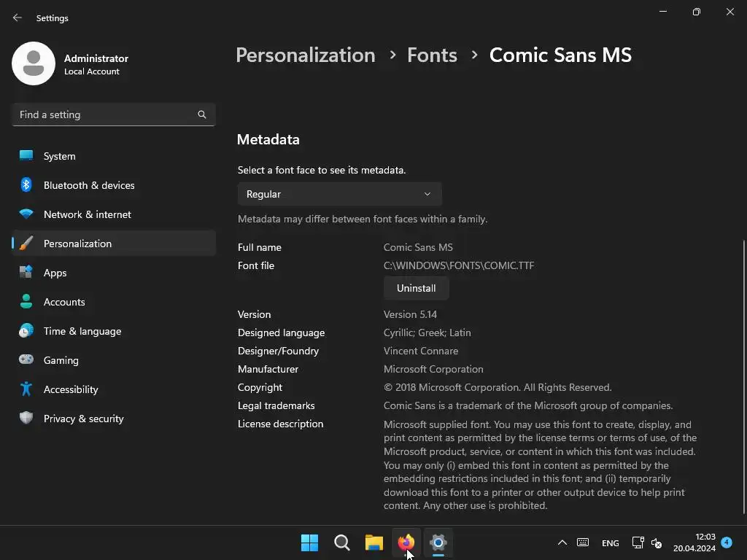Image resolution: width=747 pixels, height=560 pixels.
Task: Open Time & language settings
Action: click(114, 331)
